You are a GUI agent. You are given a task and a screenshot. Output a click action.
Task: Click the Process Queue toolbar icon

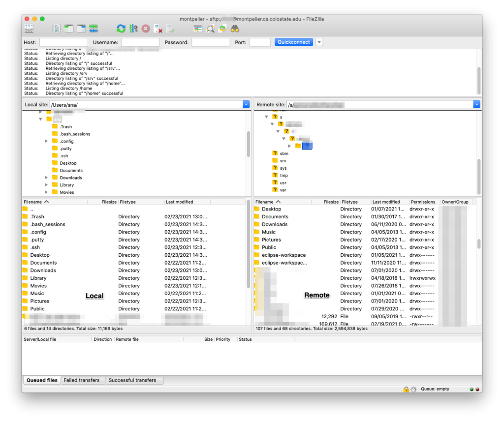[133, 29]
